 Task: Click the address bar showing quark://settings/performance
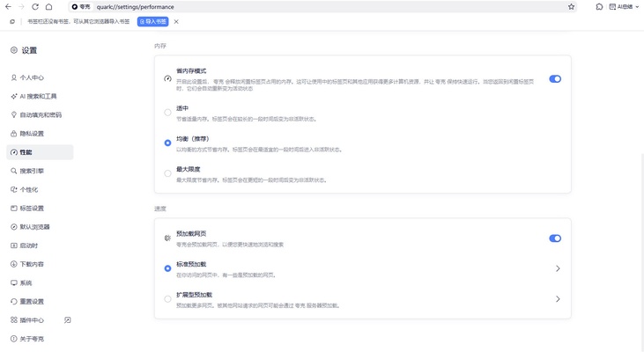(x=264, y=6)
